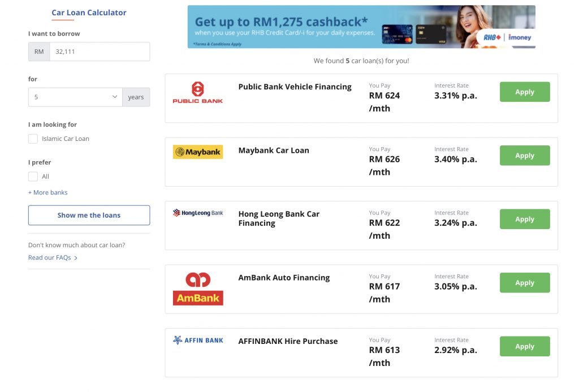Click the AmBank logo

click(x=197, y=288)
